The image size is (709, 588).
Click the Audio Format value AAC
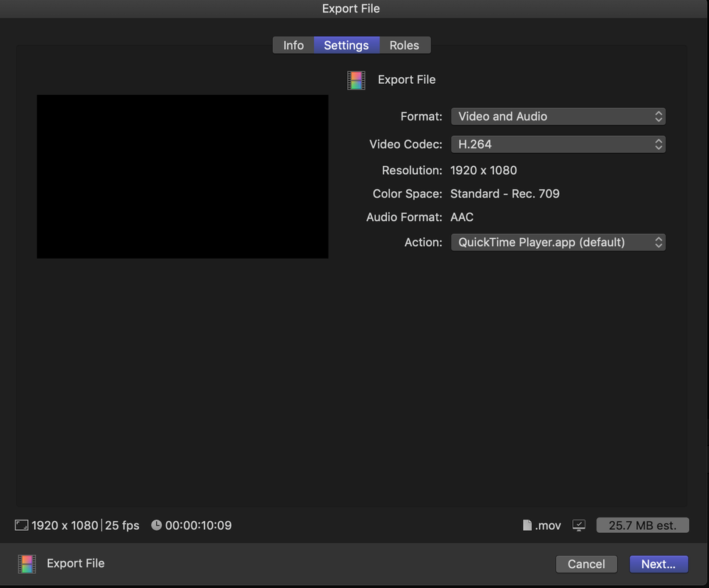(462, 218)
